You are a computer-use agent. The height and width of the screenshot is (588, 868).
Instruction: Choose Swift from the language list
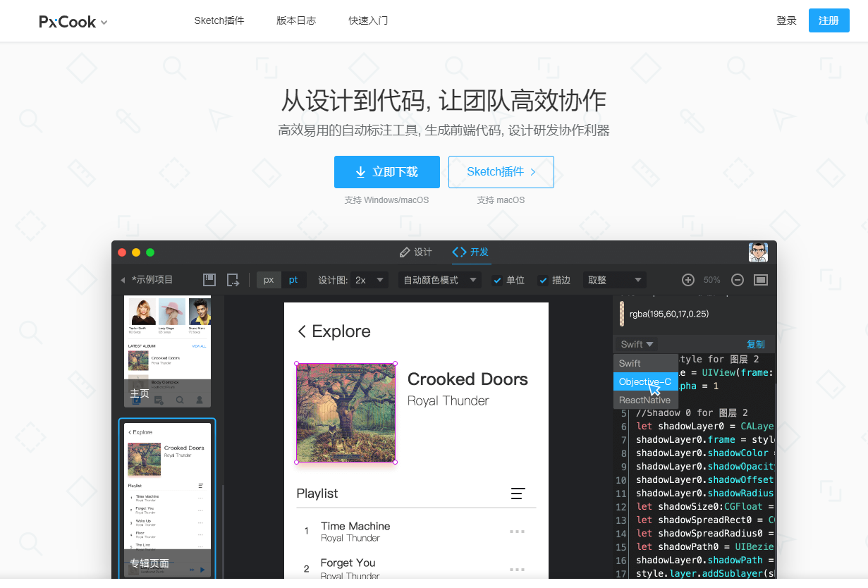(646, 363)
